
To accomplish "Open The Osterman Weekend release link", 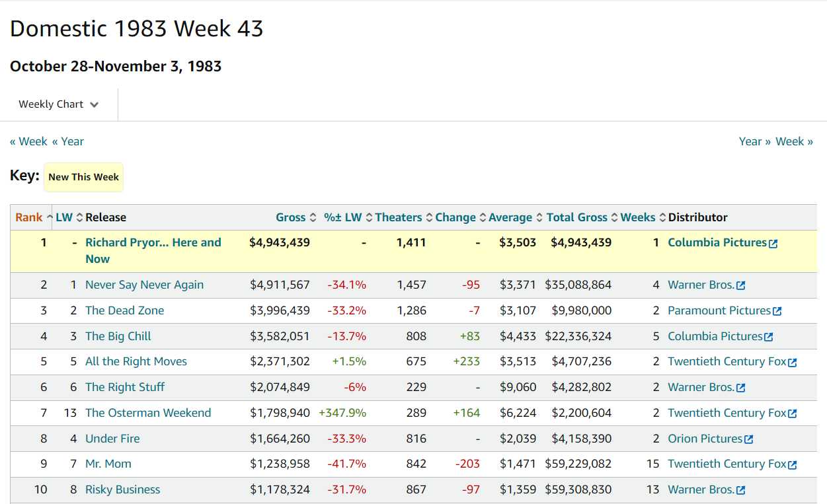I will point(148,413).
